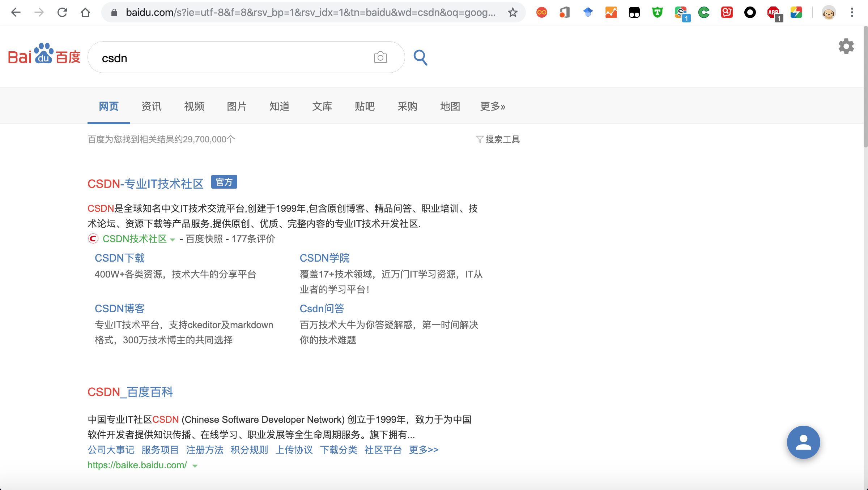The width and height of the screenshot is (868, 490).
Task: Click the 官方 badge
Action: pyautogui.click(x=224, y=182)
